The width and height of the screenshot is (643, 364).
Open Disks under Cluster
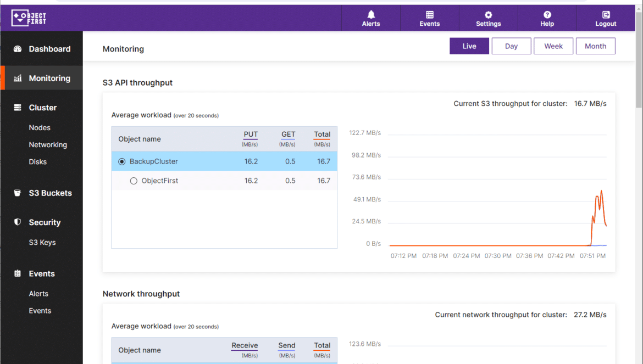point(38,162)
